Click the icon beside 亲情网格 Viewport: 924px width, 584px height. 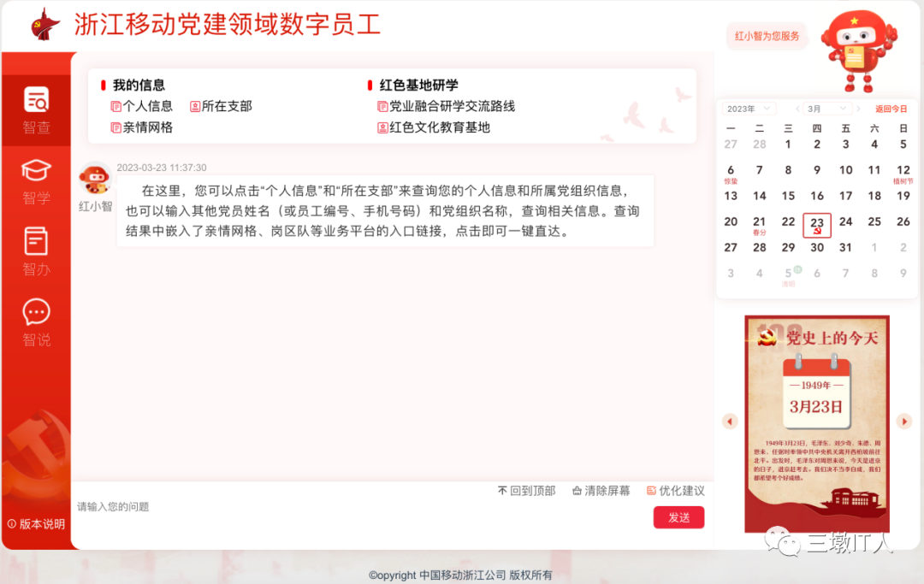click(116, 127)
